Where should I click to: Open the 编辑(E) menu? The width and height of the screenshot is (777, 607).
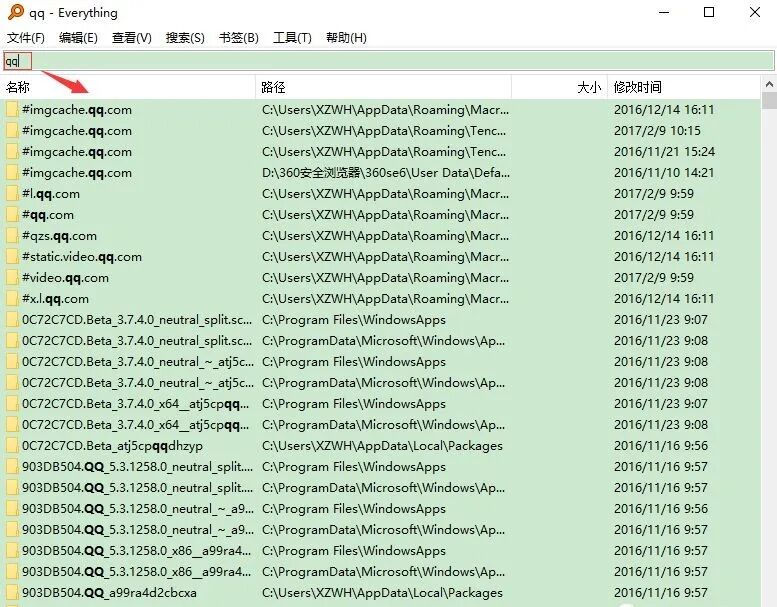coord(78,38)
